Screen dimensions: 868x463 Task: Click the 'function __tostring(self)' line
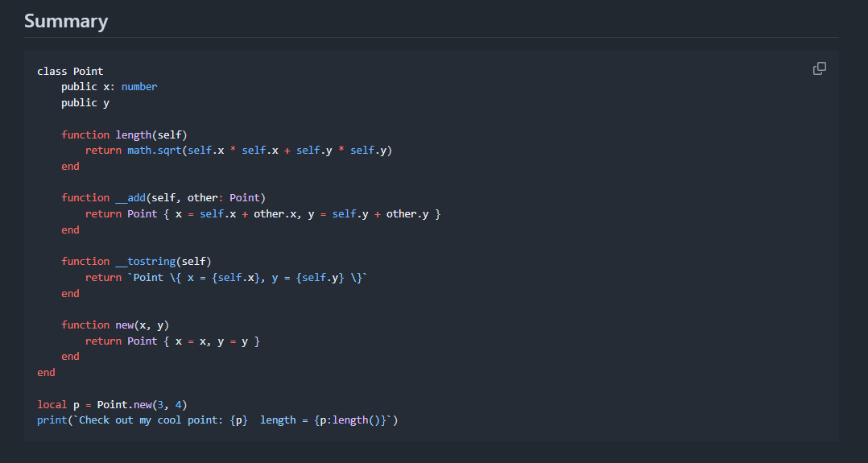(x=136, y=262)
